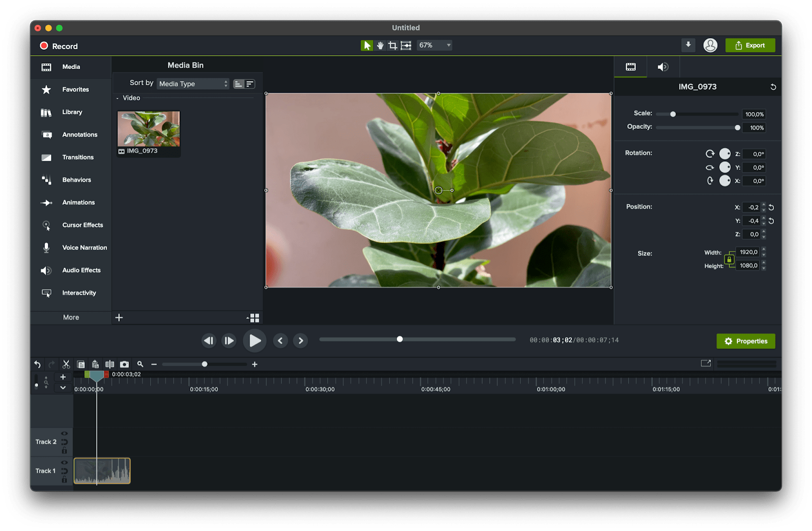Image resolution: width=812 pixels, height=531 pixels.
Task: Click the Export button
Action: (x=750, y=45)
